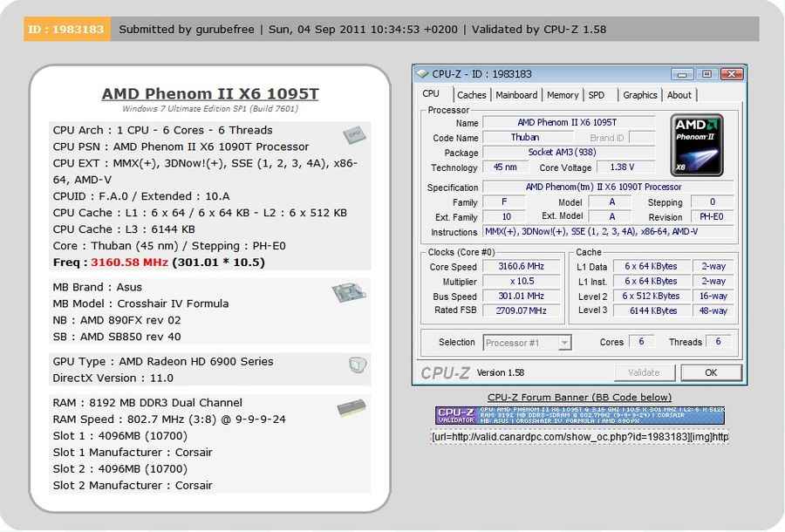Screen dimensions: 785x532
Task: Close the CPU-Z window
Action: point(731,74)
